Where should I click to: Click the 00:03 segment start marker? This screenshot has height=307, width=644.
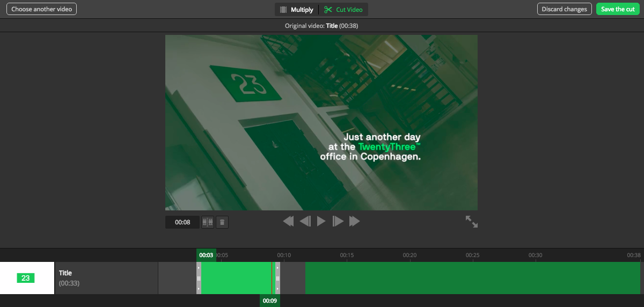pyautogui.click(x=207, y=255)
